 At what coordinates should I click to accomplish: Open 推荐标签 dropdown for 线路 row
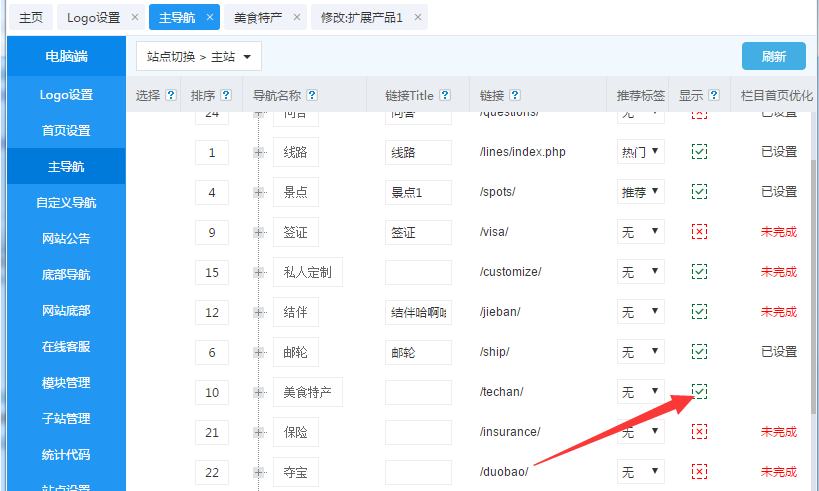click(x=640, y=152)
